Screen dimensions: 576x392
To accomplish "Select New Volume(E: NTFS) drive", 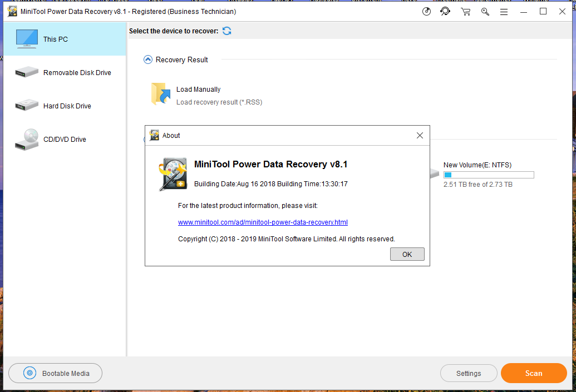I will 477,165.
